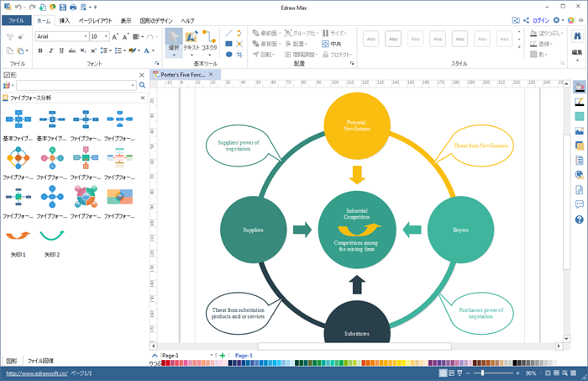Expand the font size dropdown
Screen dimensions: 588x381
click(x=106, y=36)
